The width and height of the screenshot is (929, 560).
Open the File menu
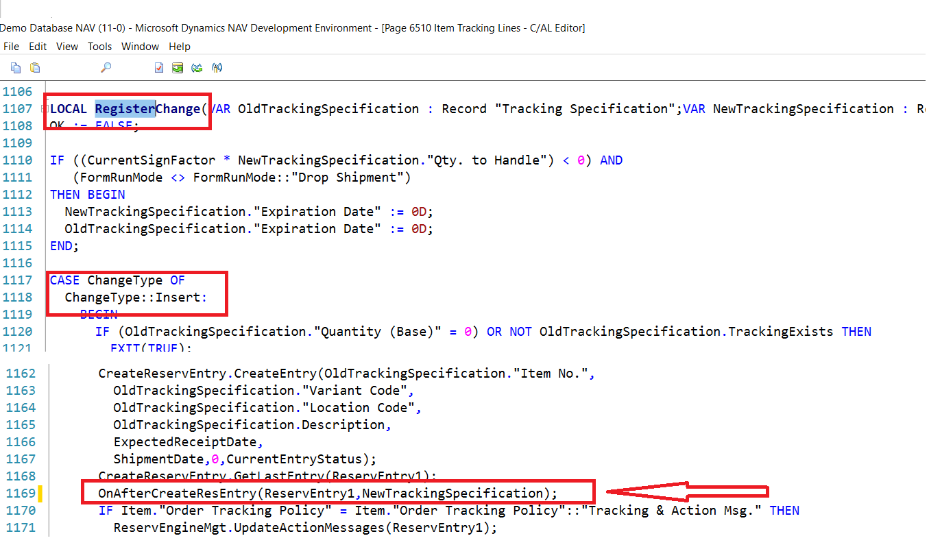click(x=11, y=46)
